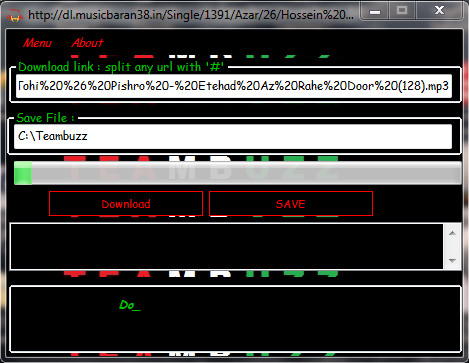Select the 'Save File :' group label
The image size is (469, 363).
(x=46, y=118)
